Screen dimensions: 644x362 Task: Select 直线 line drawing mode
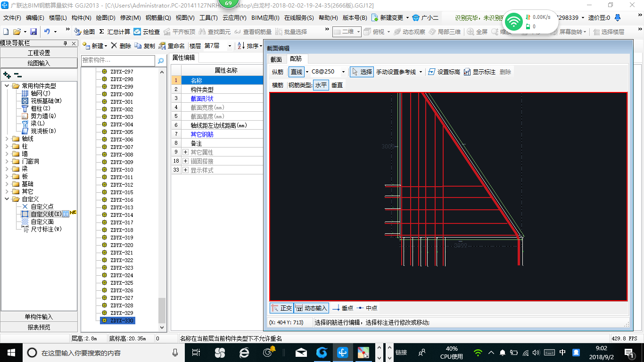(x=296, y=72)
